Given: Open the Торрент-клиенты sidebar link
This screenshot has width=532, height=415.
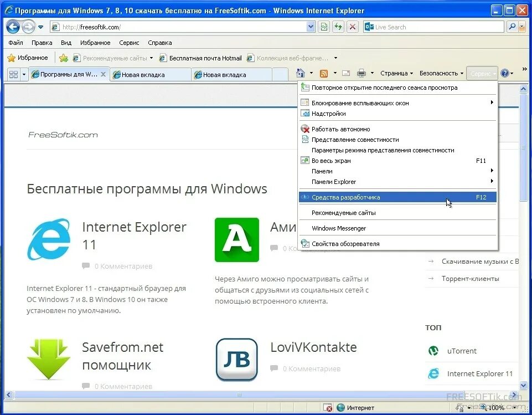Looking at the screenshot, I should (470, 279).
